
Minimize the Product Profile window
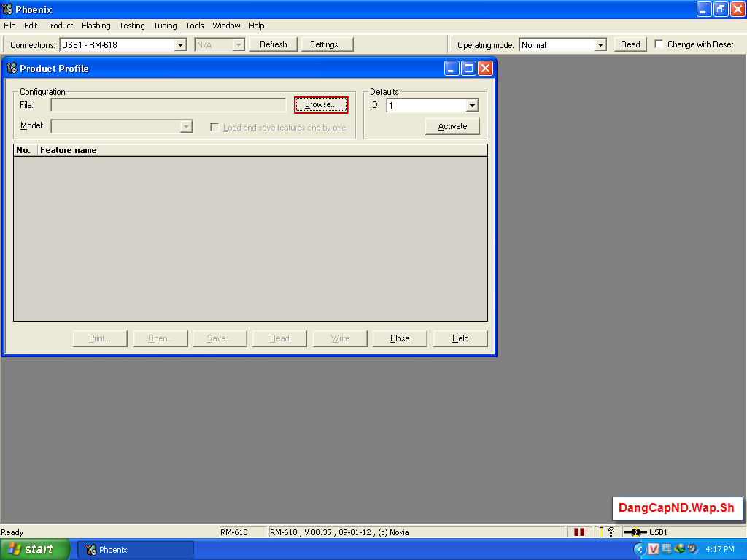pyautogui.click(x=452, y=68)
